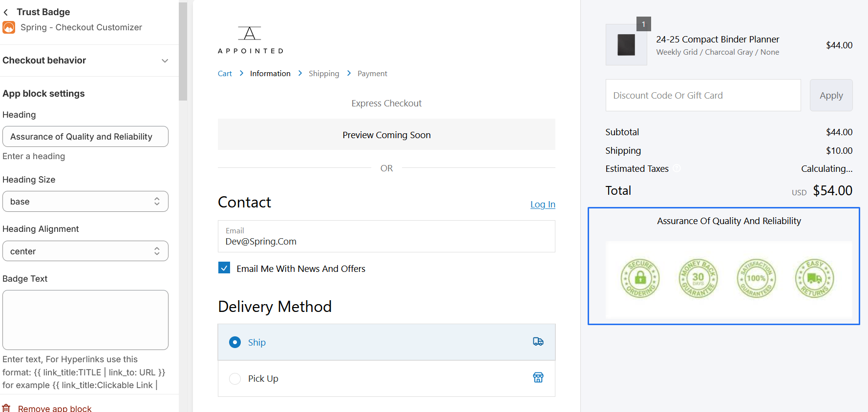Expand the Checkout behavior section
Screen dimensions: 868x412
165,61
